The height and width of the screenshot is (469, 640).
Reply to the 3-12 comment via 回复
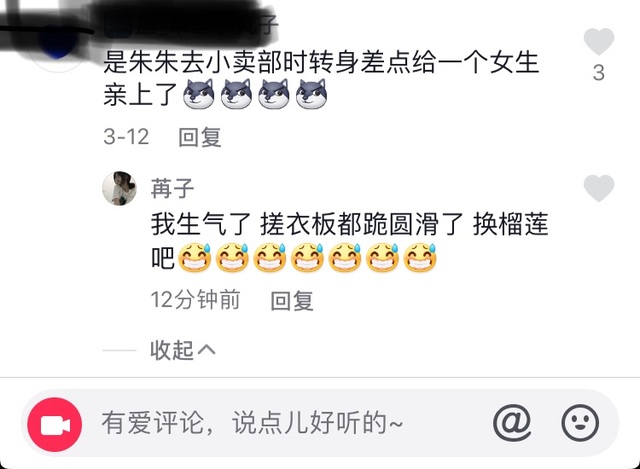pyautogui.click(x=200, y=137)
